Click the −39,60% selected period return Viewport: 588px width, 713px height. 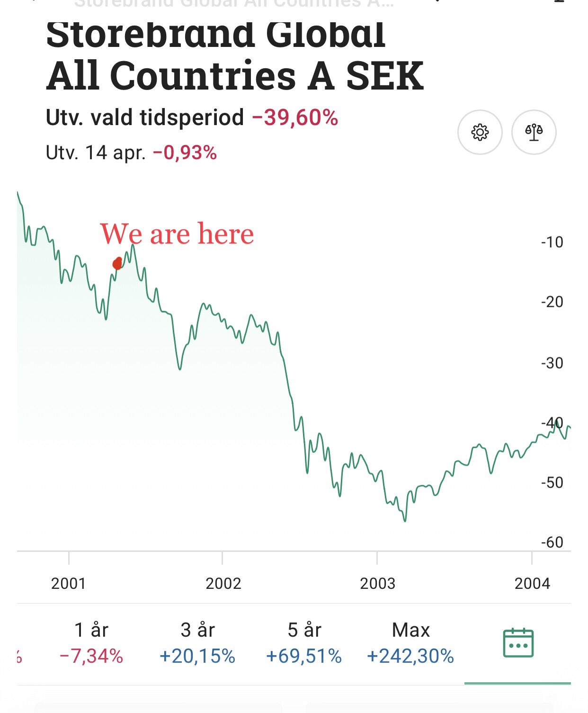[295, 117]
